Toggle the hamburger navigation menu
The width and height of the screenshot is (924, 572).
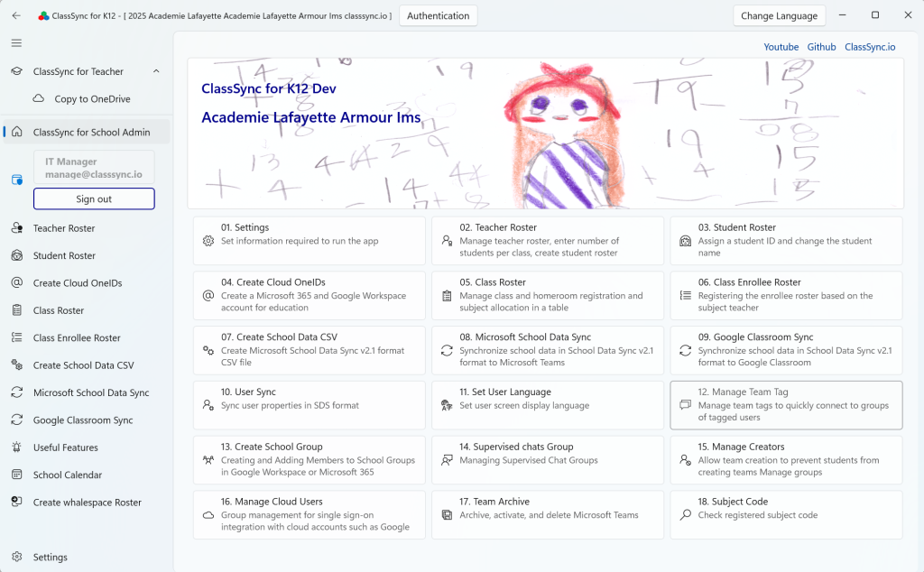coord(16,43)
